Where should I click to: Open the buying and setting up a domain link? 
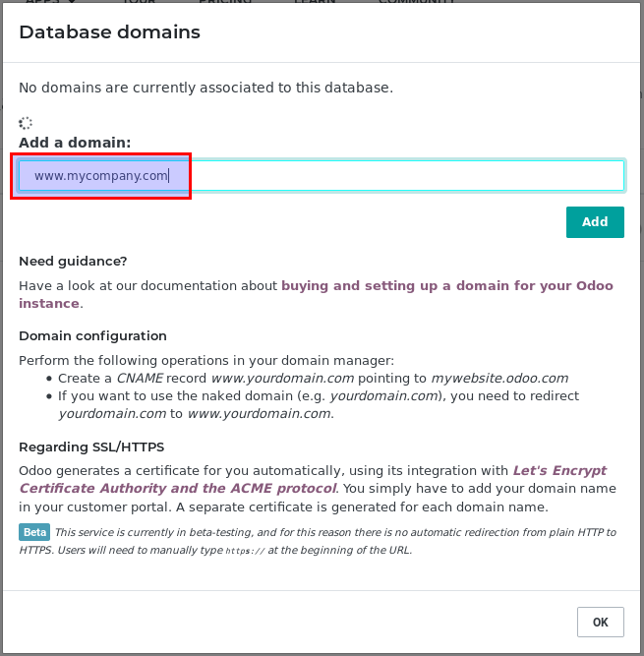(x=446, y=286)
